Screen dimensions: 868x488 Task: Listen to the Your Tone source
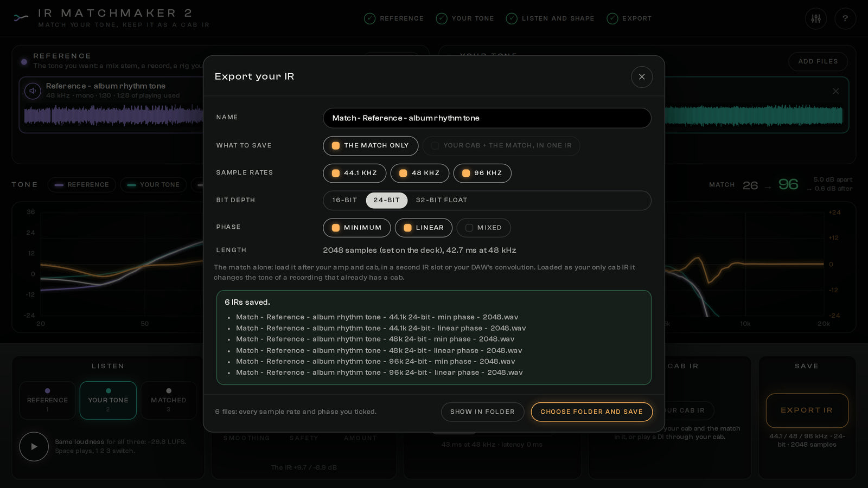(x=108, y=400)
